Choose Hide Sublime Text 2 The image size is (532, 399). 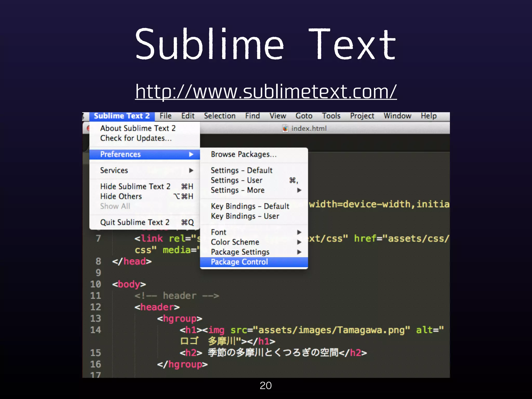pos(145,187)
